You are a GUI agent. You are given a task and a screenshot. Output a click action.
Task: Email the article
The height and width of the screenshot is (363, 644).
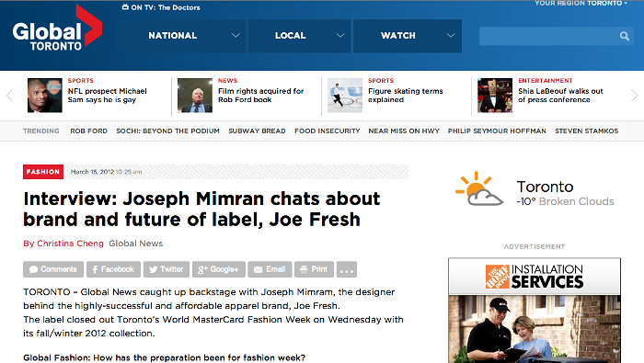coord(270,269)
